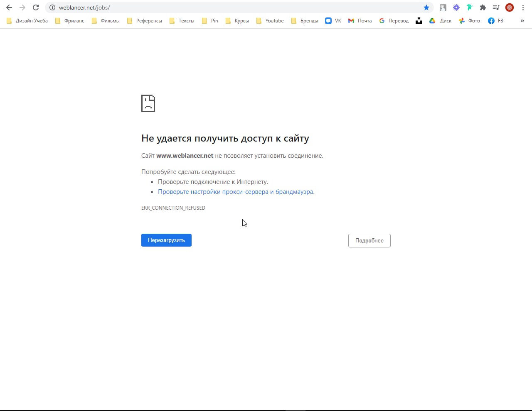Screen dimensions: 532x411
Task: Open the Перевод Google bookmark
Action: [x=394, y=21]
